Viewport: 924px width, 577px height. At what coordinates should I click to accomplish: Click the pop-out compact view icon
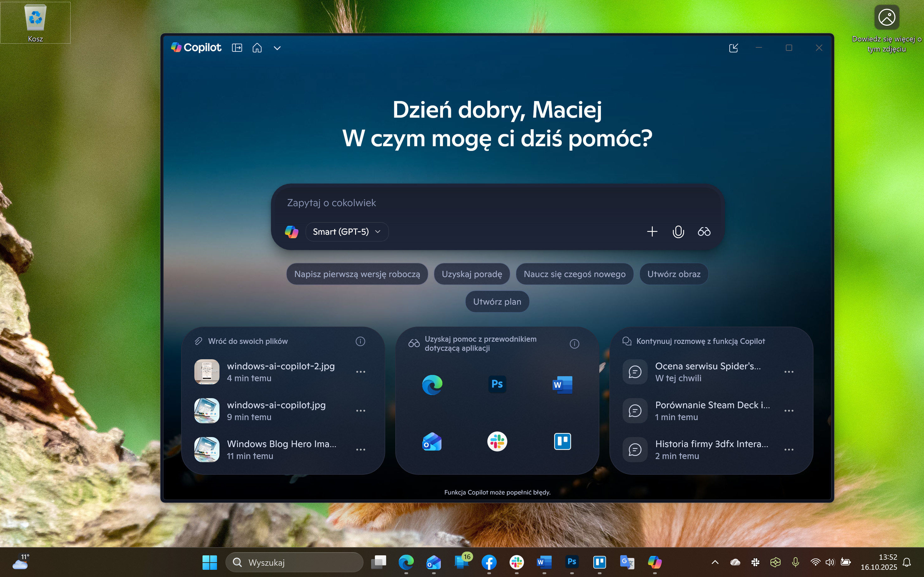[x=733, y=48]
